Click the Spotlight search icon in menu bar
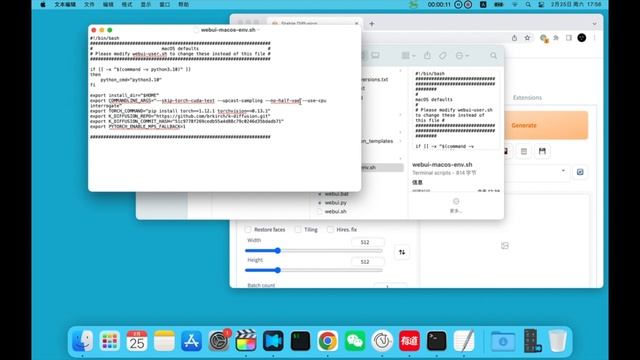 click(528, 4)
